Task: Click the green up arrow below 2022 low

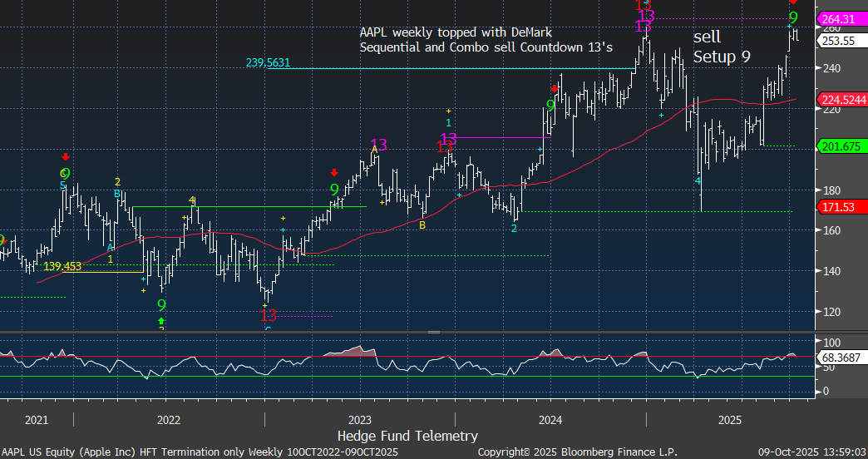Action: click(161, 320)
